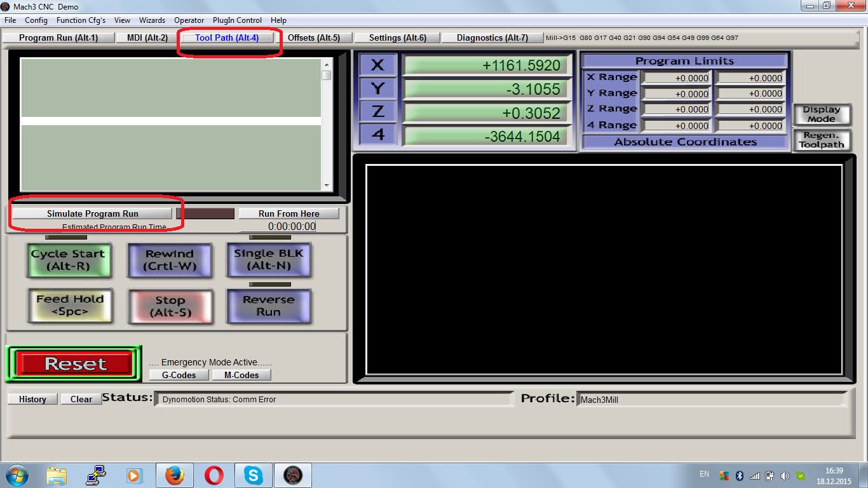Click the EN language indicator
Screen dimensions: 868x488
704,474
